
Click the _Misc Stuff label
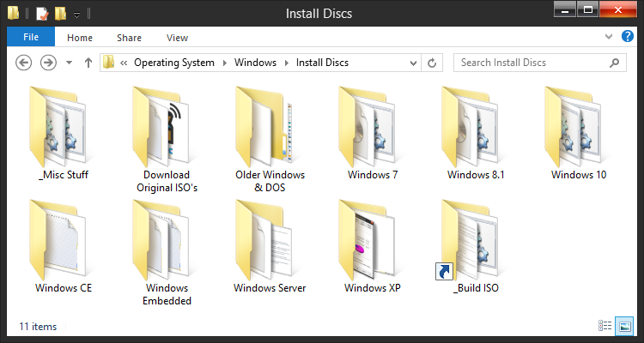pos(63,174)
